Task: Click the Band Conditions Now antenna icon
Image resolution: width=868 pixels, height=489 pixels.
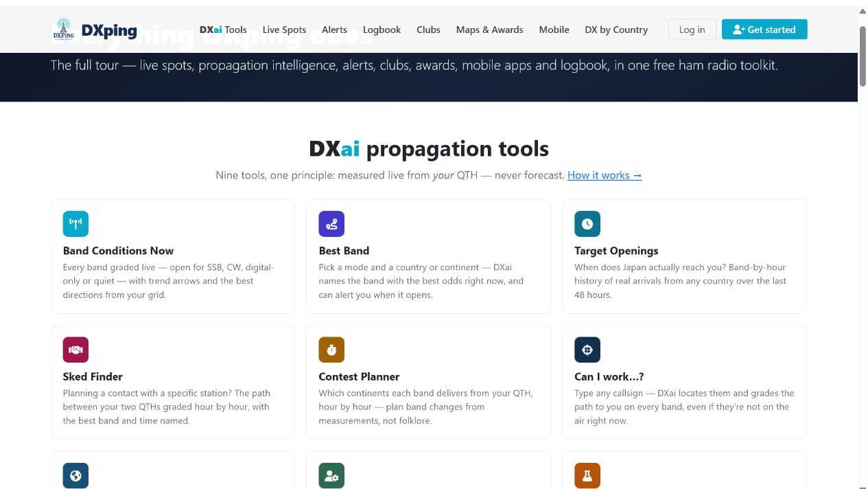Action: pyautogui.click(x=75, y=224)
